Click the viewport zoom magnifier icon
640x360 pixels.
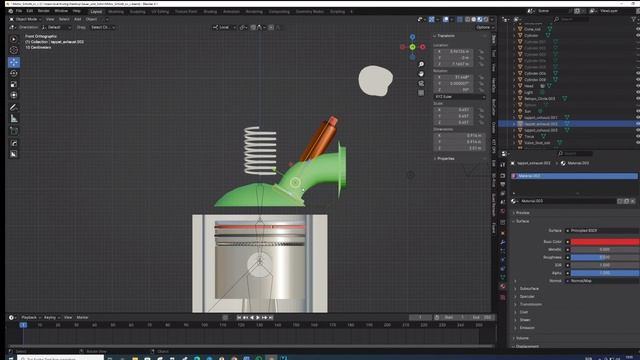point(421,64)
